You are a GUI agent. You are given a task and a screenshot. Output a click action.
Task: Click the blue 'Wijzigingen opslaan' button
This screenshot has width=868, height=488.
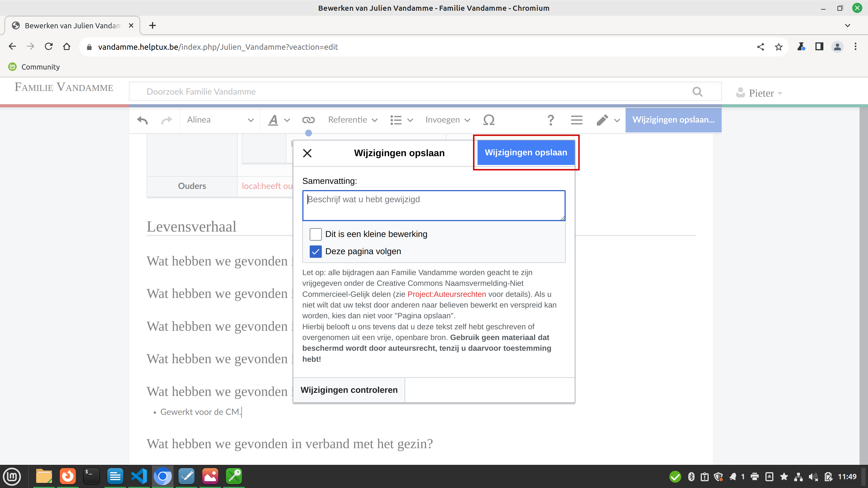click(526, 152)
